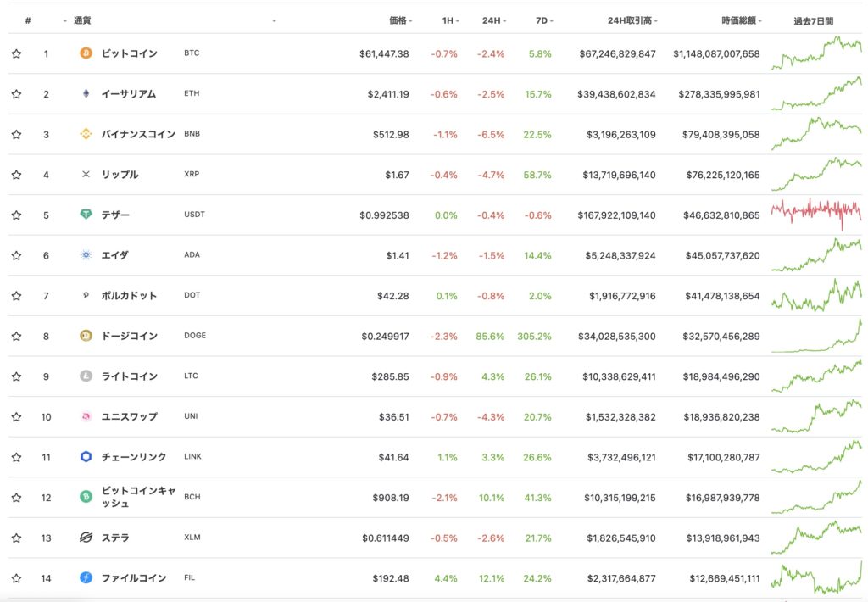Click Uniswap's market cap $18,936,820,238
Image resolution: width=868 pixels, height=602 pixels.
point(721,417)
